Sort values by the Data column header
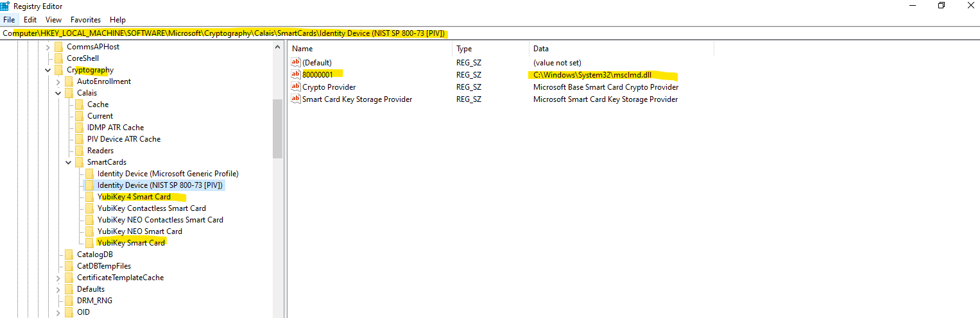 [621, 49]
